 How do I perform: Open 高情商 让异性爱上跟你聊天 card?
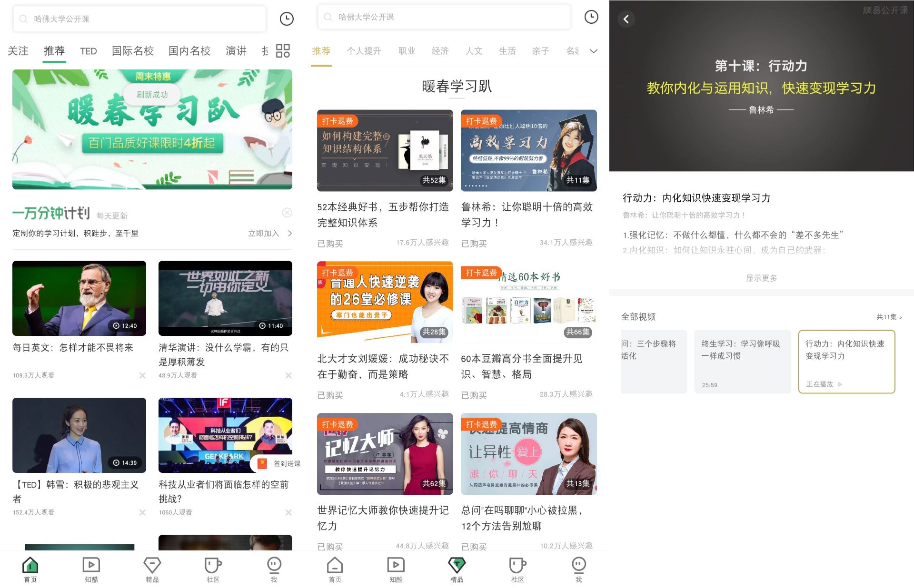click(x=529, y=454)
